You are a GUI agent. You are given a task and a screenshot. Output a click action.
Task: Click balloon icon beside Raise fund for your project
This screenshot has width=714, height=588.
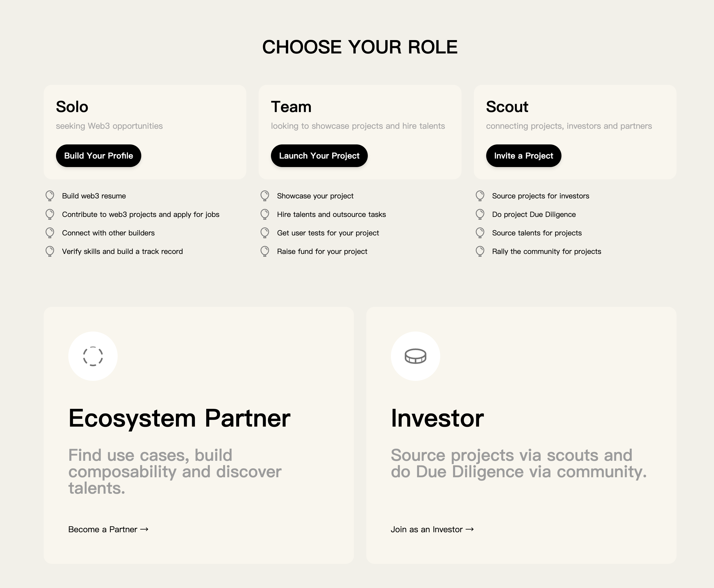(x=265, y=251)
